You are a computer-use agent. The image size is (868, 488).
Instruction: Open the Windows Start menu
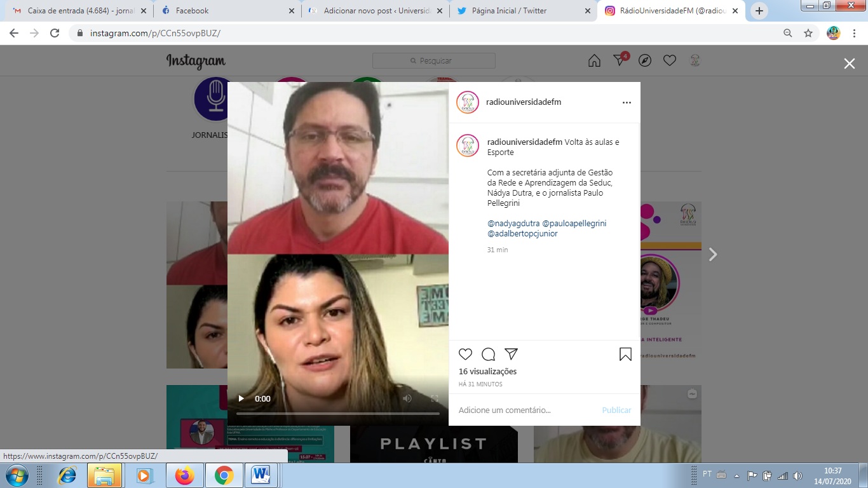[16, 475]
